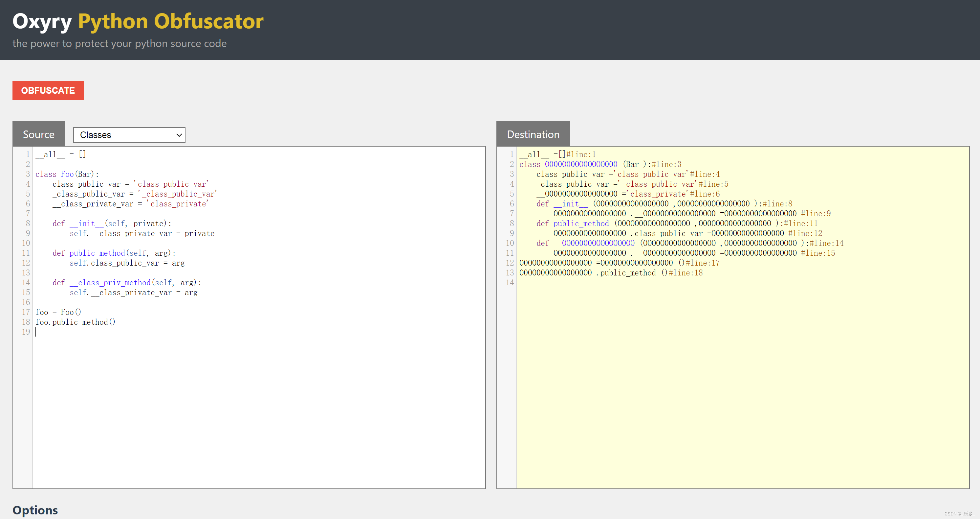The height and width of the screenshot is (519, 980).
Task: Click the OBFUSCATE button
Action: 49,90
